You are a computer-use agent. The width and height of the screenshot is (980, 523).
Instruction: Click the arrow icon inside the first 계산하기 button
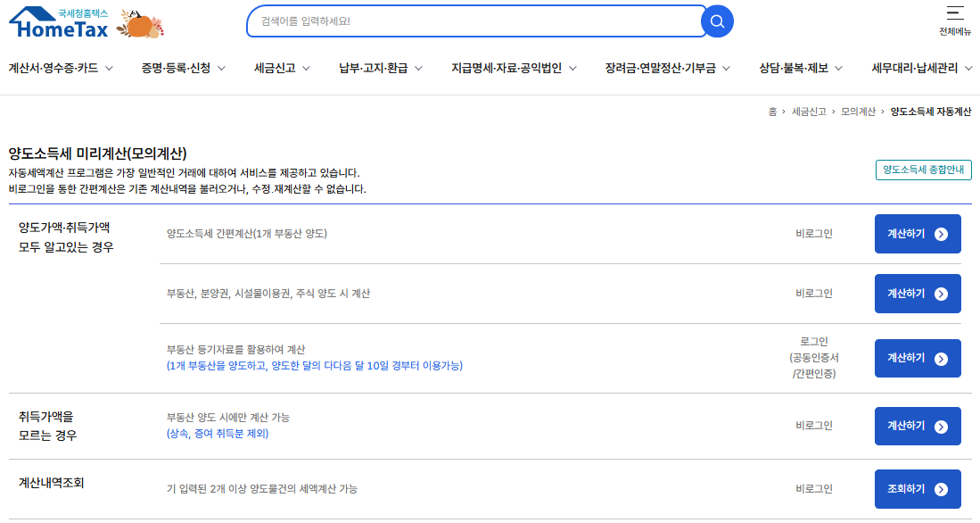pyautogui.click(x=939, y=233)
